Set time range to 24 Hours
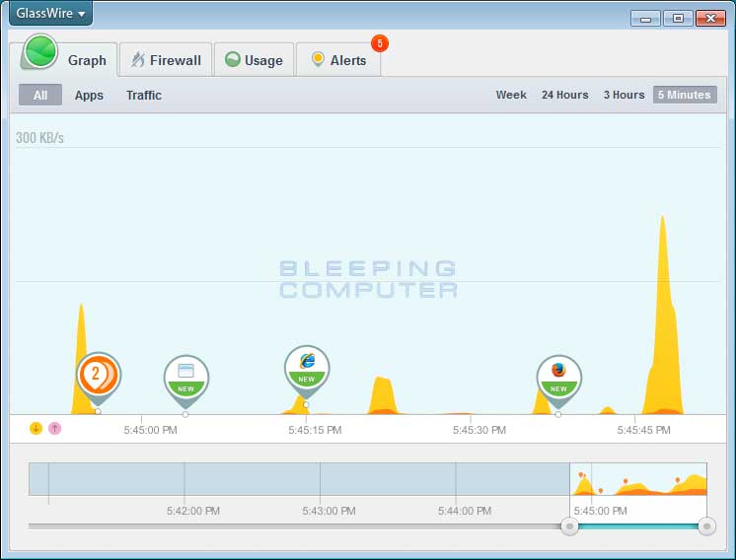The width and height of the screenshot is (736, 560). point(564,96)
